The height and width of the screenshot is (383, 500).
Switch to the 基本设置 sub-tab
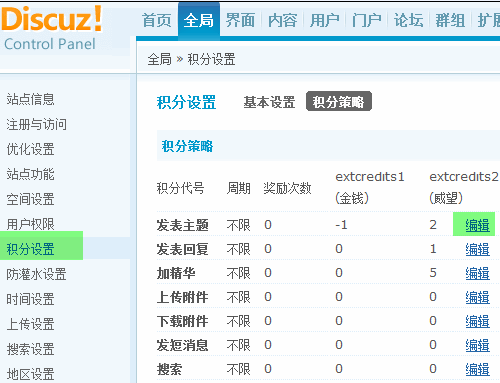pyautogui.click(x=269, y=102)
